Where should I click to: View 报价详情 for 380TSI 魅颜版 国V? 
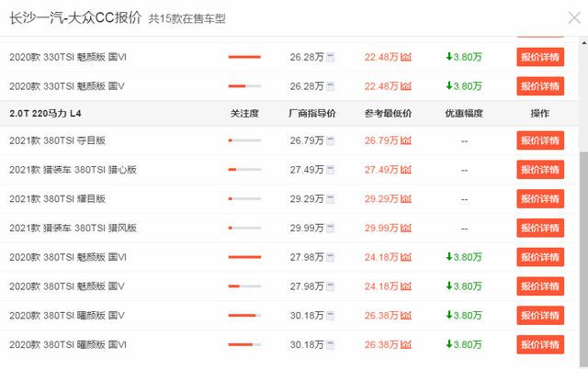point(540,286)
